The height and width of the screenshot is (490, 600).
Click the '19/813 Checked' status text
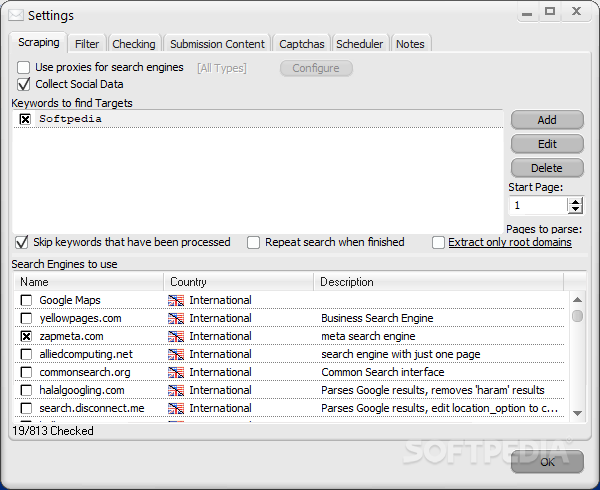[53, 431]
